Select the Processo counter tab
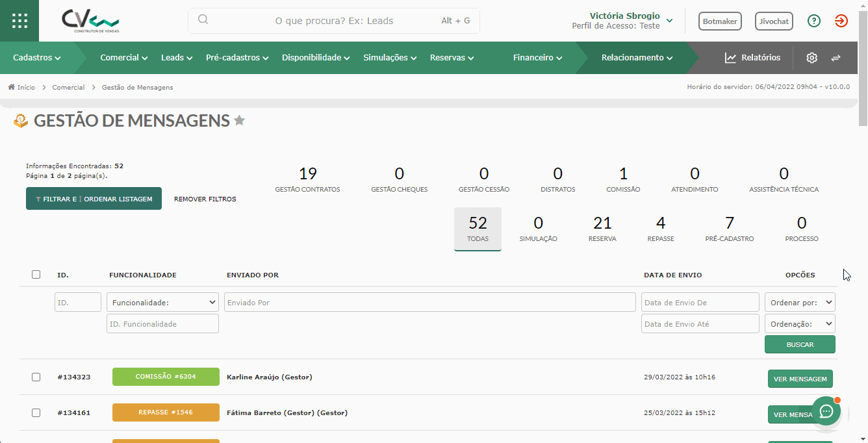The height and width of the screenshot is (443, 868). (x=802, y=229)
